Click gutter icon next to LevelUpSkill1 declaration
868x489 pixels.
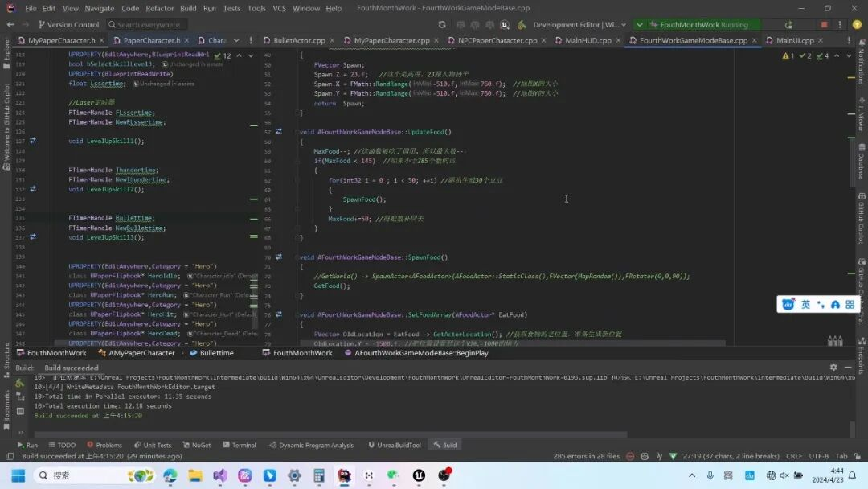(x=33, y=141)
